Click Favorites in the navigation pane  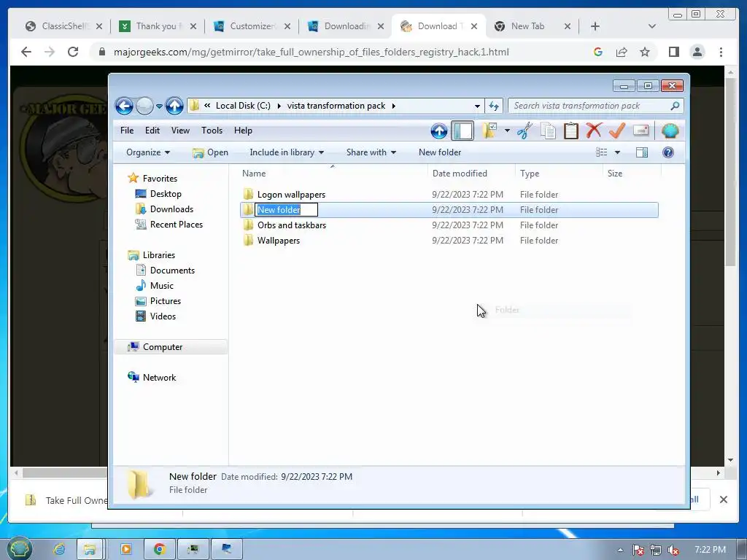pyautogui.click(x=160, y=179)
